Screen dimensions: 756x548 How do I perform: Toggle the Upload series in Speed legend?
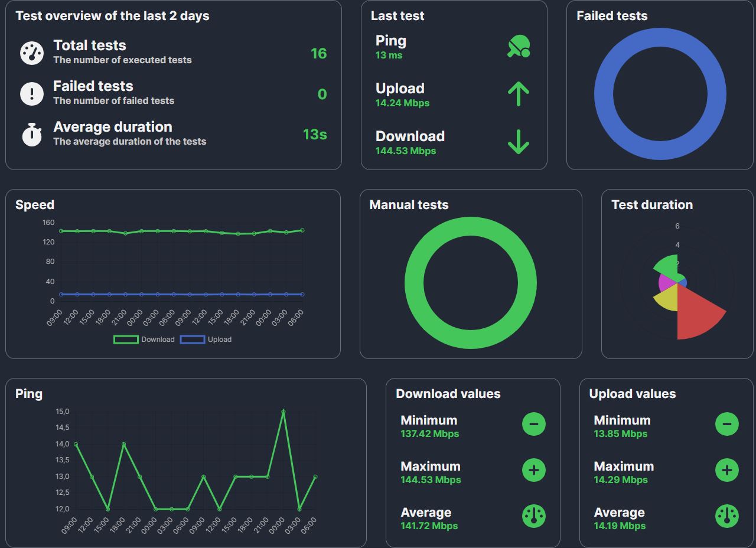coord(206,340)
